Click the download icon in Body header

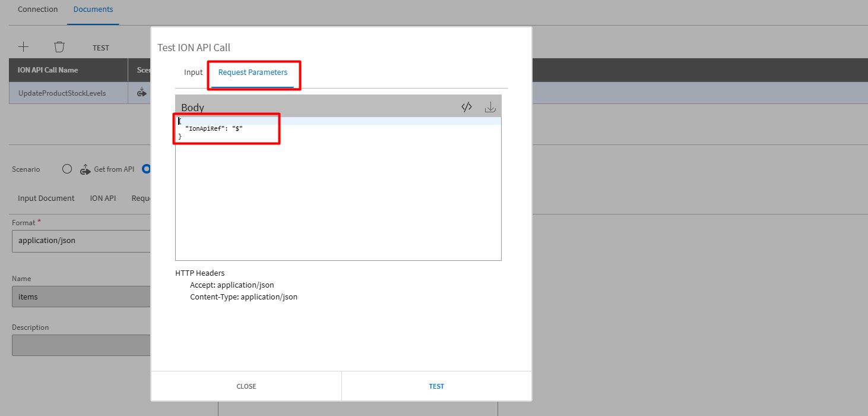coord(490,107)
